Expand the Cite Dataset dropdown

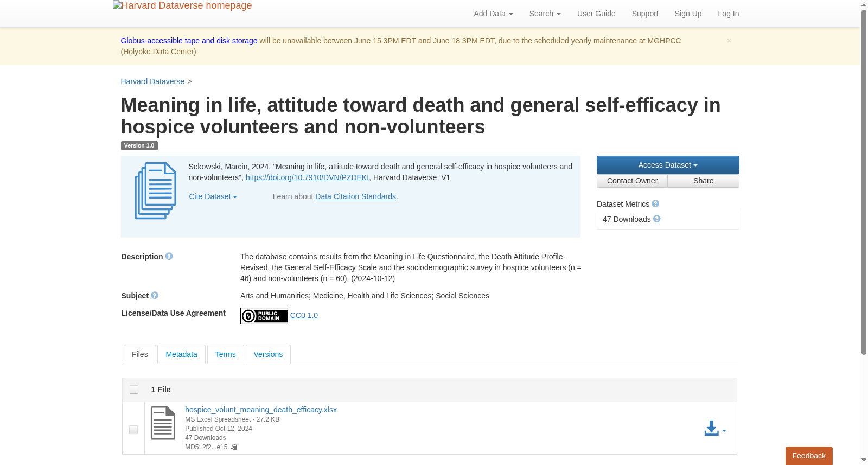[213, 196]
